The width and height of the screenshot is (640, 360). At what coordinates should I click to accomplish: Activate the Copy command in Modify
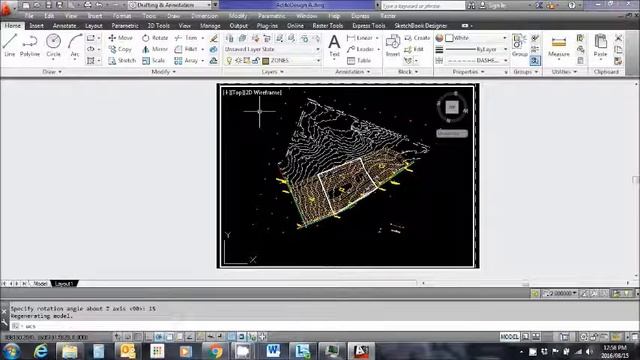click(x=120, y=49)
